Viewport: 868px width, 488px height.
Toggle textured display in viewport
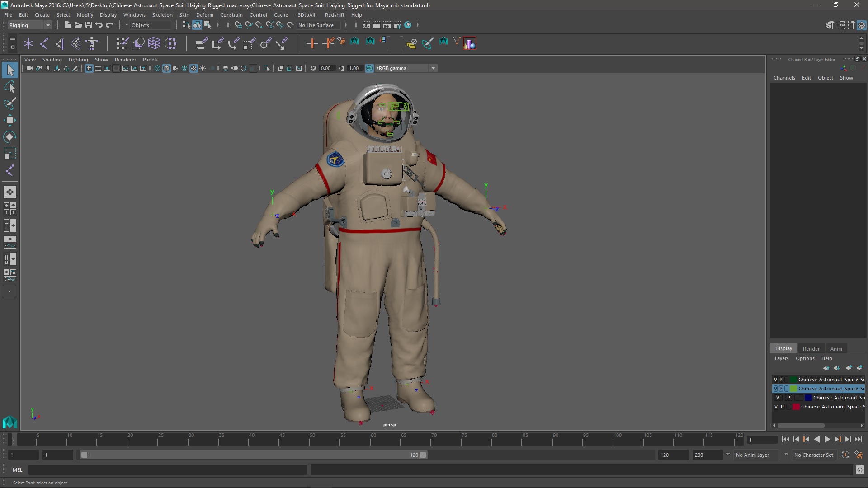[193, 68]
